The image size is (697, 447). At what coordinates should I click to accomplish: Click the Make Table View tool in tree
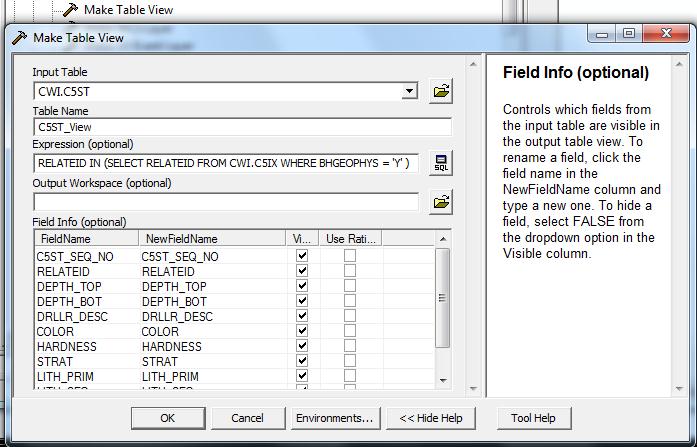(x=127, y=9)
